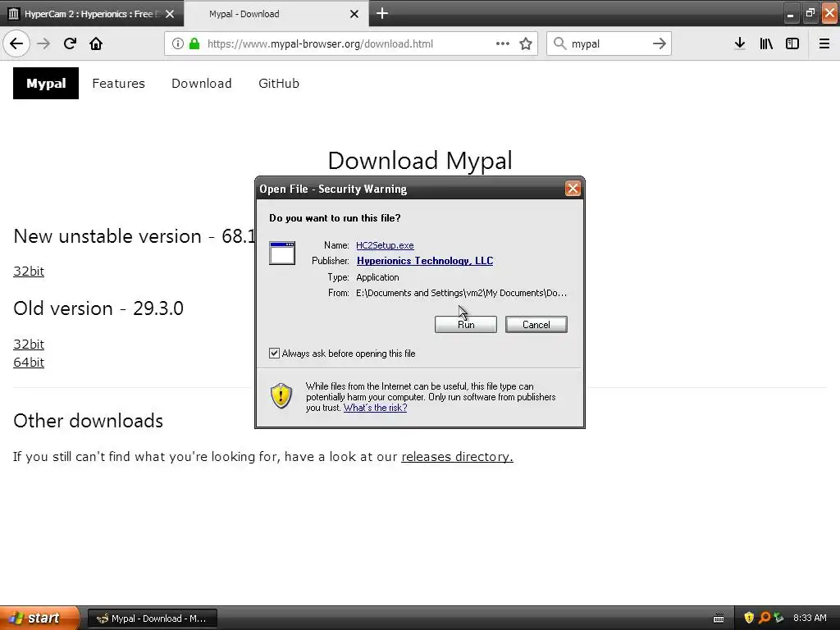
Task: Submit the mypal search with the arrow
Action: click(660, 43)
